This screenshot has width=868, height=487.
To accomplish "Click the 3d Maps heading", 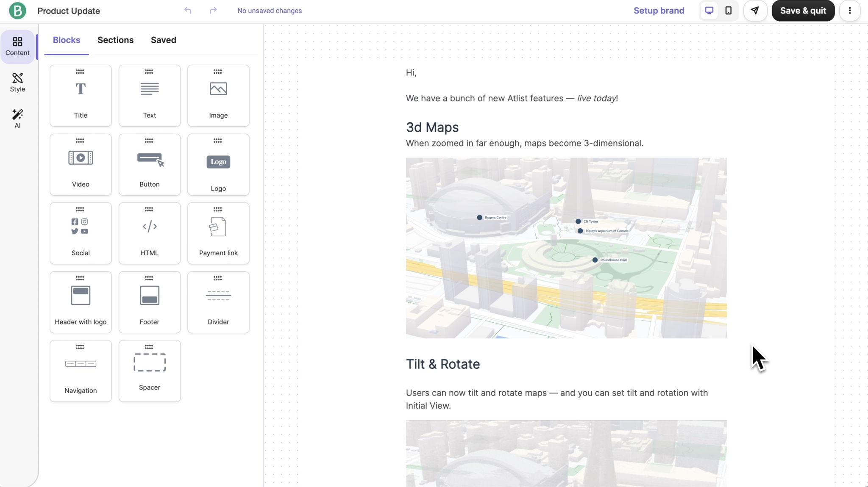I will (432, 127).
